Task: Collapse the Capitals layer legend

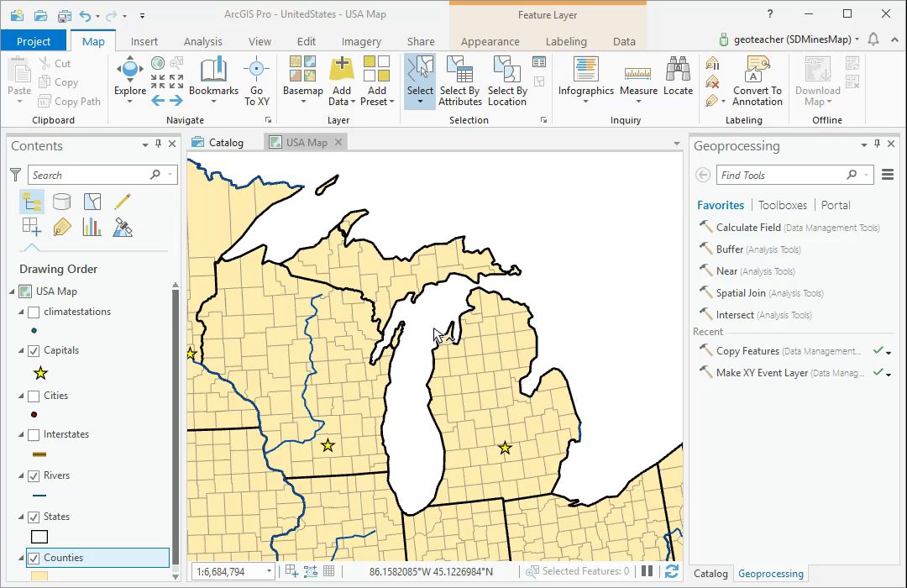Action: coord(21,351)
